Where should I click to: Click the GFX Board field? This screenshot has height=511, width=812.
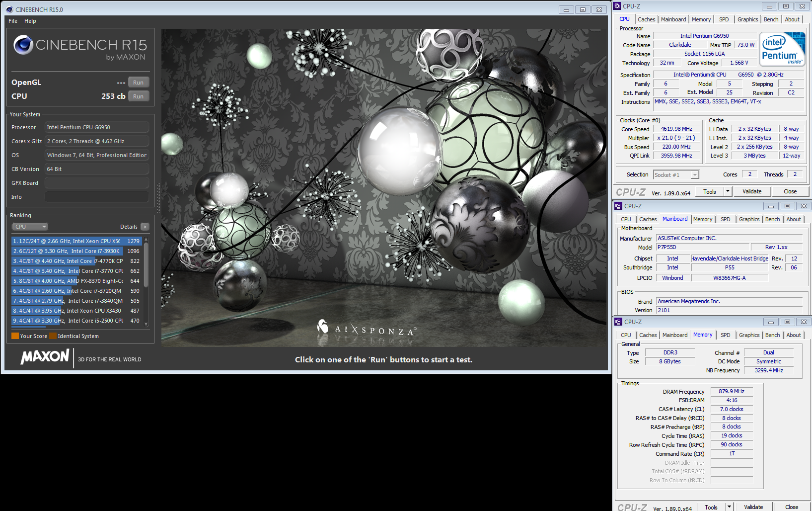(97, 183)
